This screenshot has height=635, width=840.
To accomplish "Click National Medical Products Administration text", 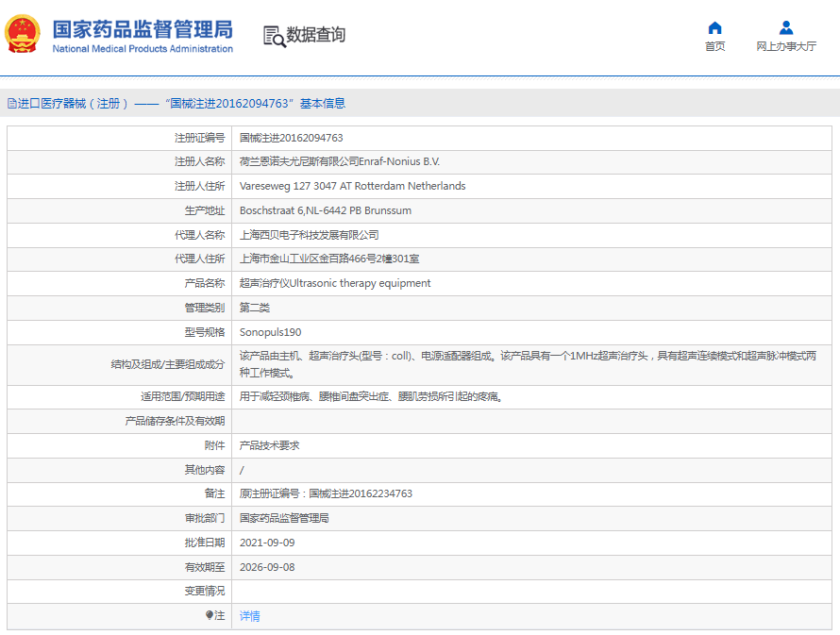I will point(143,49).
